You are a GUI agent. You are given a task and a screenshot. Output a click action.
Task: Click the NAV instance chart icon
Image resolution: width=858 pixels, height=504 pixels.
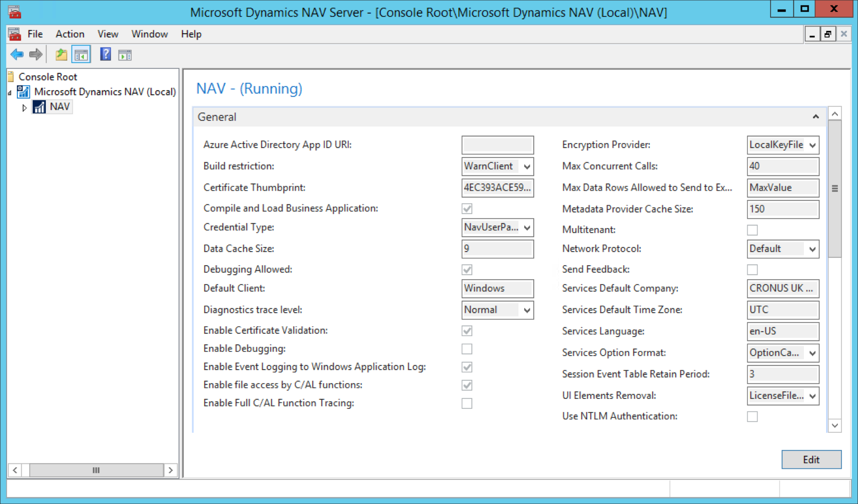point(39,107)
